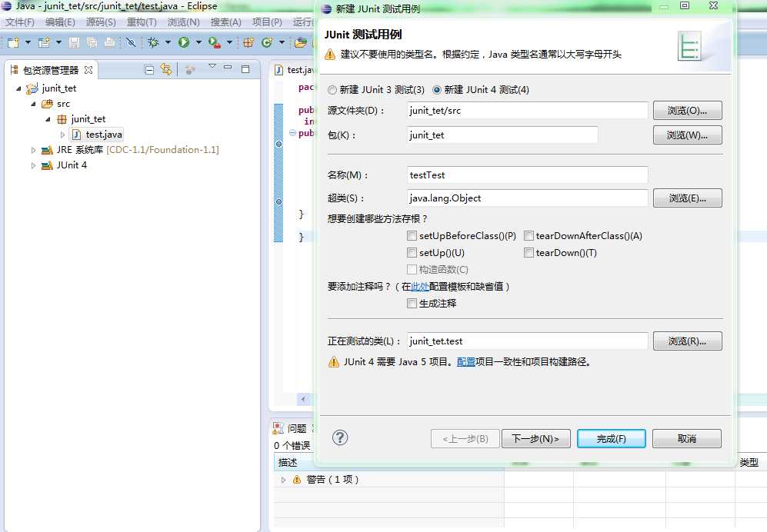The width and height of the screenshot is (767, 532).
Task: Select New JUnit 4 test radio
Action: [x=437, y=90]
